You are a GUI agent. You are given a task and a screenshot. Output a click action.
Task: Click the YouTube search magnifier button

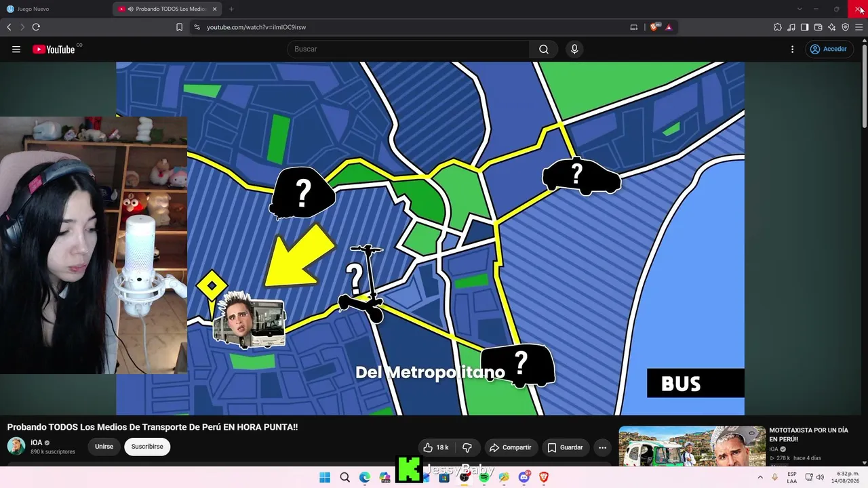pos(544,49)
